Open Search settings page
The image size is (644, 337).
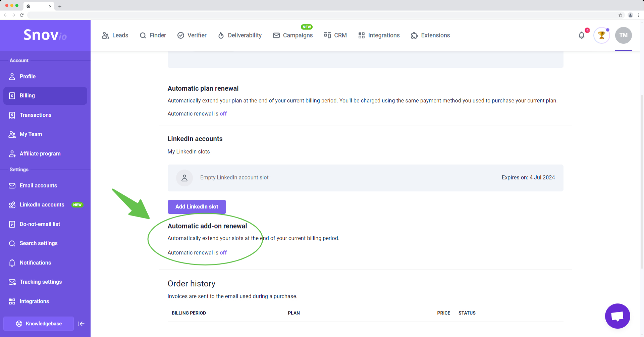coord(45,243)
